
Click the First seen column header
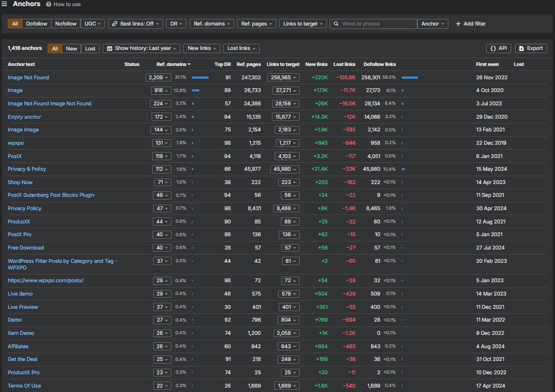(487, 64)
